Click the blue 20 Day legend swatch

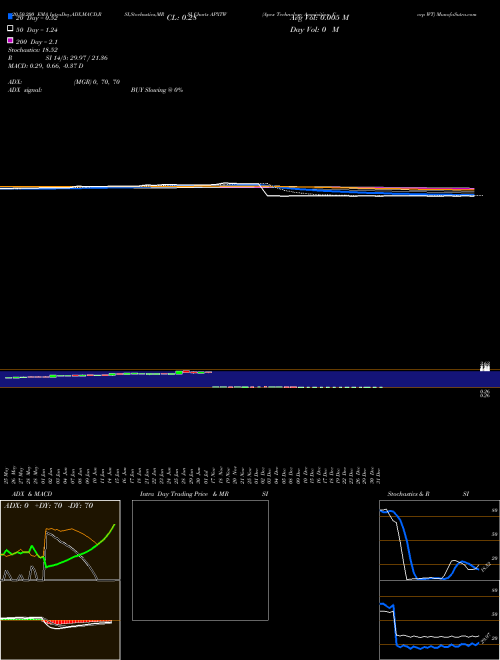click(10, 16)
